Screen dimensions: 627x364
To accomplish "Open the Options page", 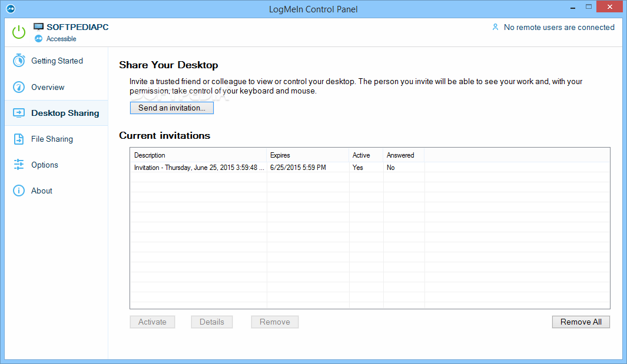I will [57, 165].
